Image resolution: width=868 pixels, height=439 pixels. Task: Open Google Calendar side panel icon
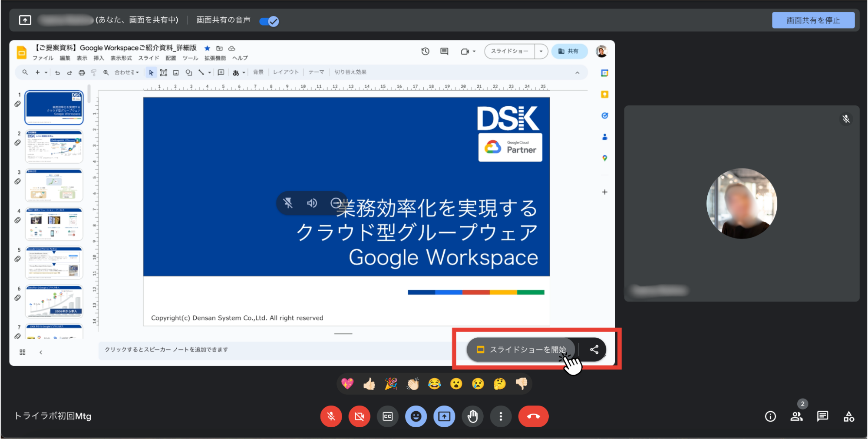[604, 73]
